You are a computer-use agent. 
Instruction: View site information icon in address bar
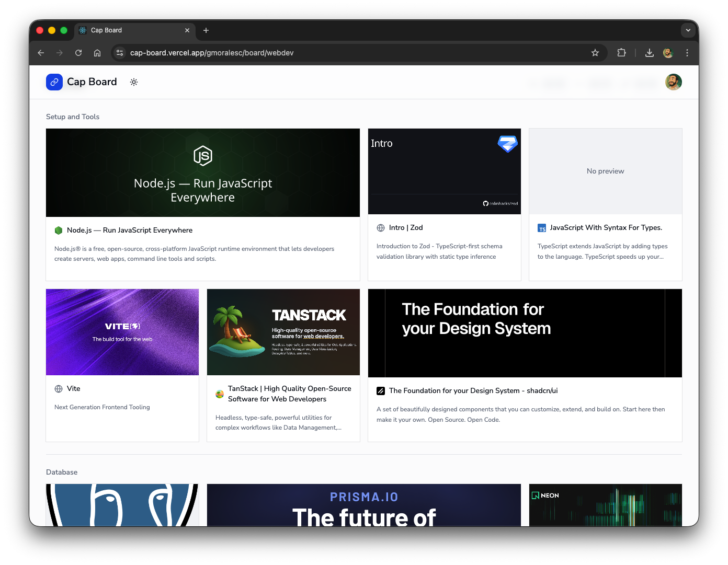click(x=120, y=53)
